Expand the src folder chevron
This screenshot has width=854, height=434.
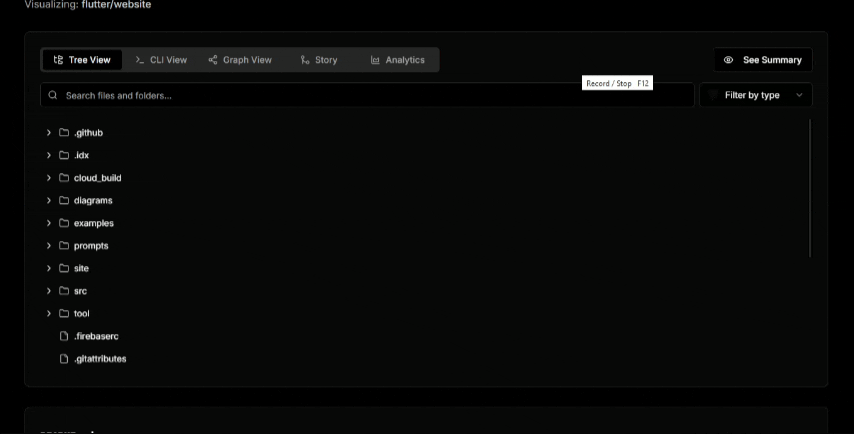click(48, 291)
